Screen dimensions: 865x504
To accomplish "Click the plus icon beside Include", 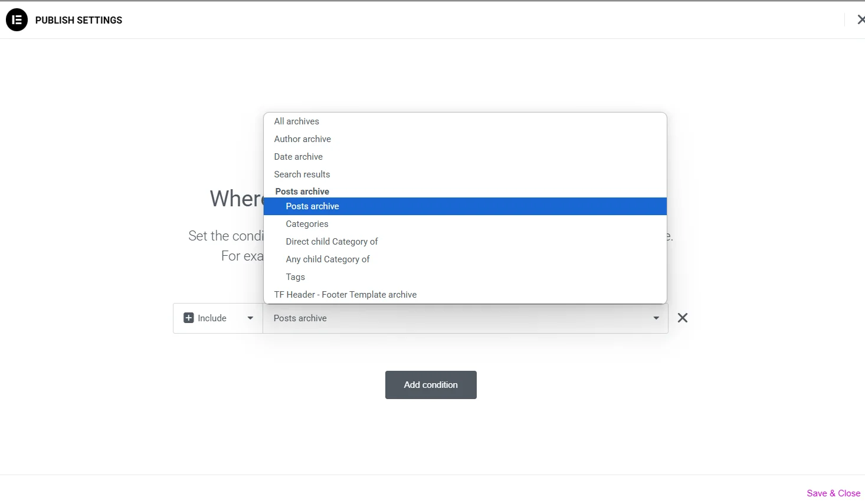I will click(x=189, y=318).
